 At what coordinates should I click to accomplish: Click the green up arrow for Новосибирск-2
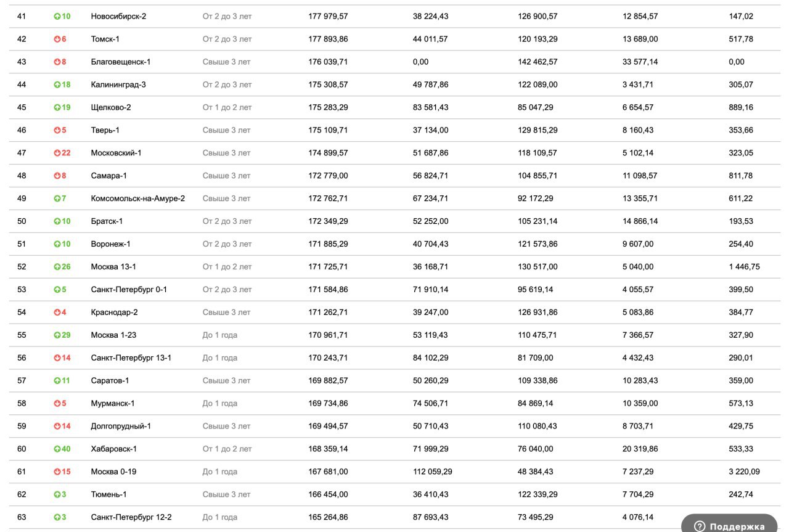click(57, 17)
